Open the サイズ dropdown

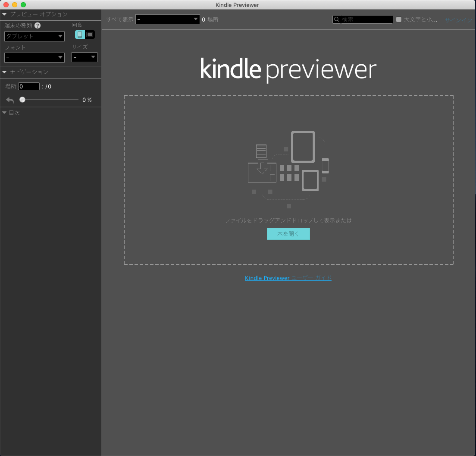(x=85, y=57)
